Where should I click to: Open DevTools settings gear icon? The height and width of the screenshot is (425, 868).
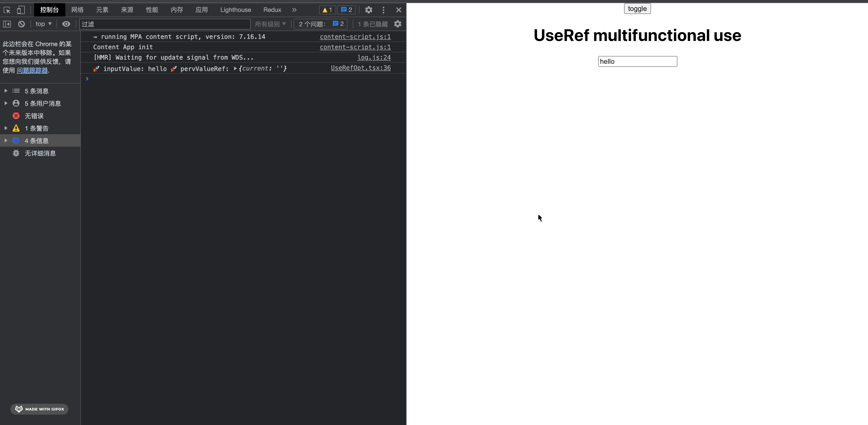[x=368, y=10]
